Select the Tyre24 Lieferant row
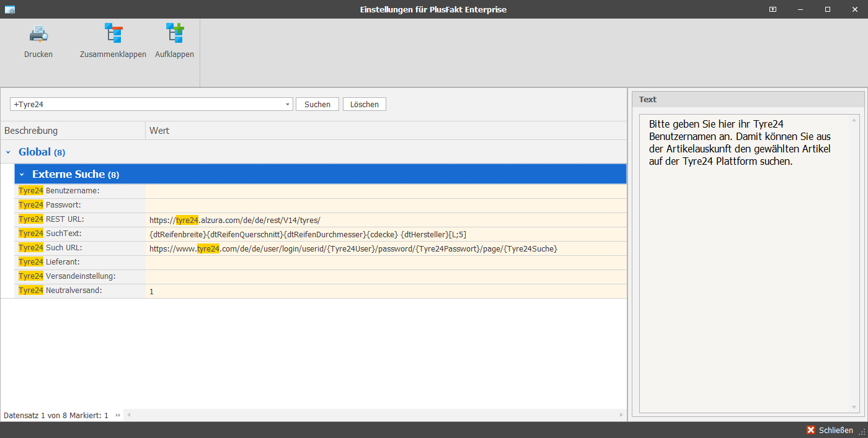This screenshot has height=438, width=868. [321, 263]
